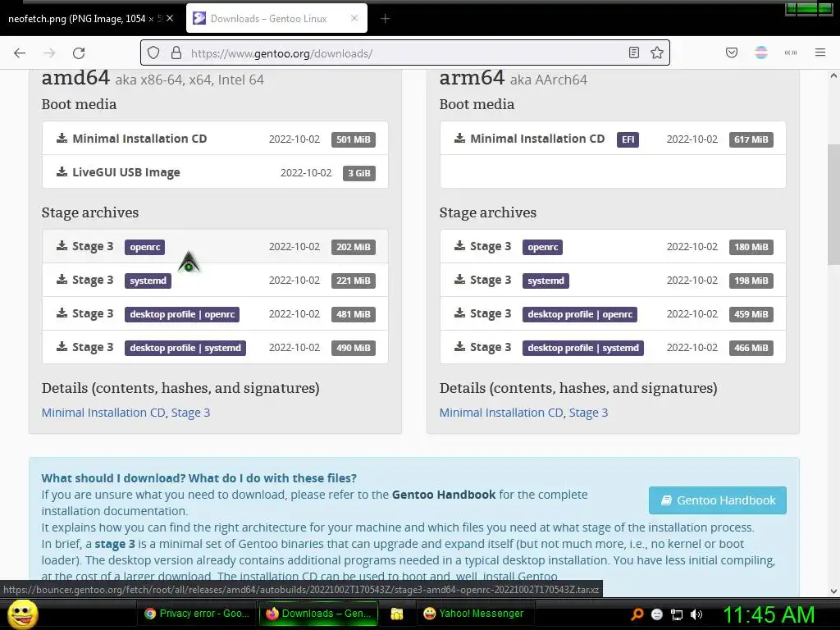Viewport: 840px width, 630px height.
Task: Open the volume speaker tray icon
Action: click(x=696, y=614)
